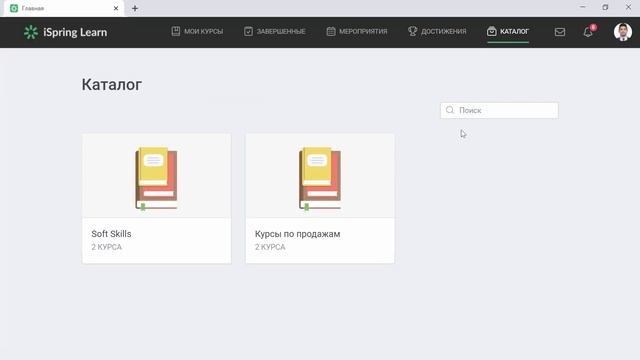Screen dimensions: 640x360
Task: Open the Мои курсы tab
Action: coord(197,31)
